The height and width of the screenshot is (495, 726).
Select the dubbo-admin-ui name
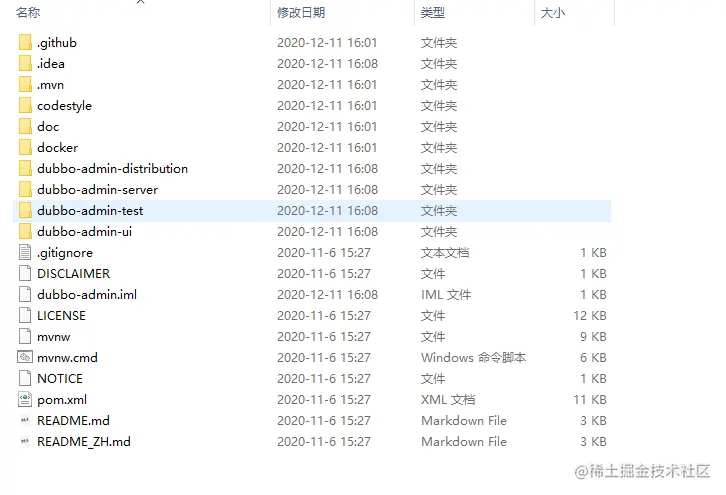85,232
